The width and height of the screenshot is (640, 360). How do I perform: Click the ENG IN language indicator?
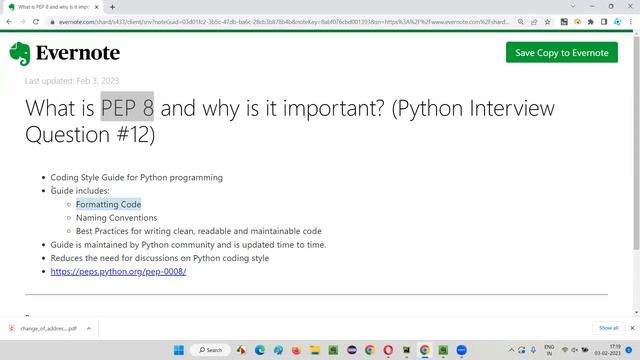pos(549,350)
